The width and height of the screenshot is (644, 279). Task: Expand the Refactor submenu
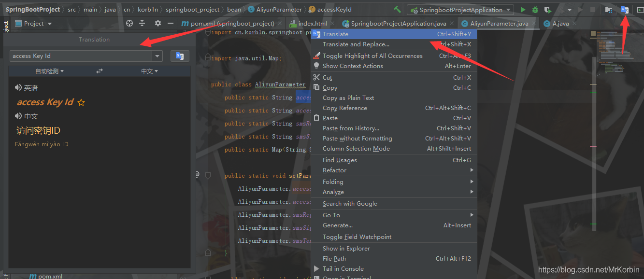click(x=394, y=170)
